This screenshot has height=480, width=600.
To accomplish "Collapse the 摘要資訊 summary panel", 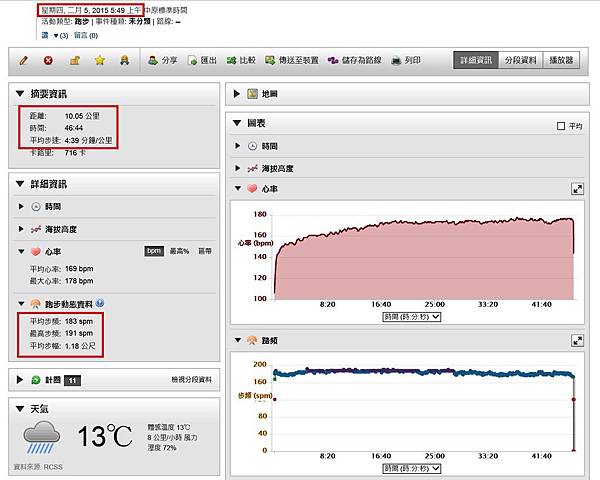I will [20, 94].
